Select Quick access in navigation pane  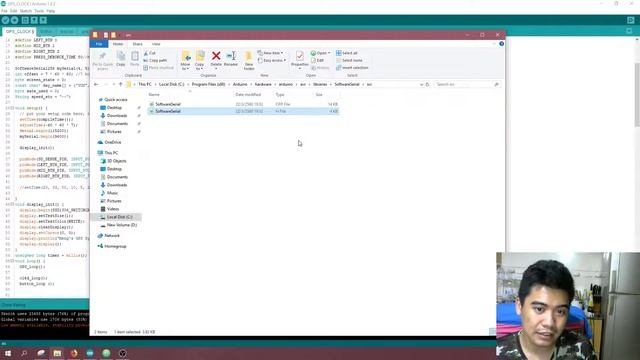coord(116,100)
